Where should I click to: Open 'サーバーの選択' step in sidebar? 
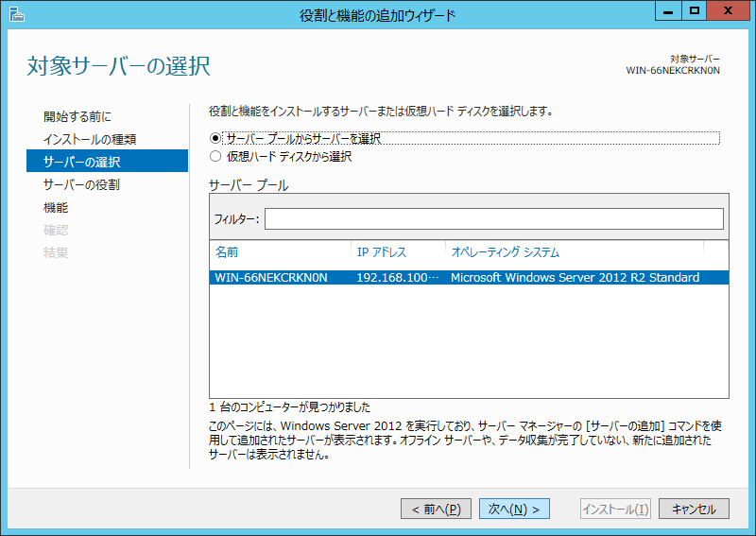[x=82, y=162]
